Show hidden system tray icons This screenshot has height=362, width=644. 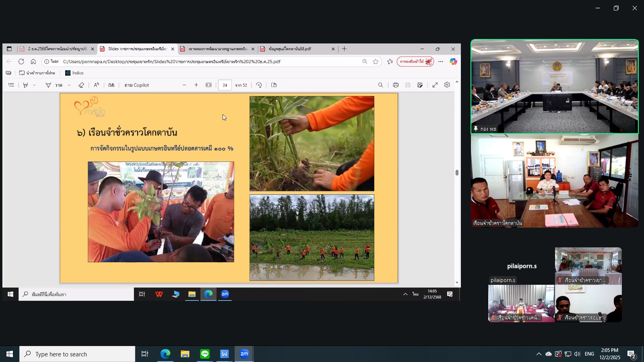(x=539, y=354)
